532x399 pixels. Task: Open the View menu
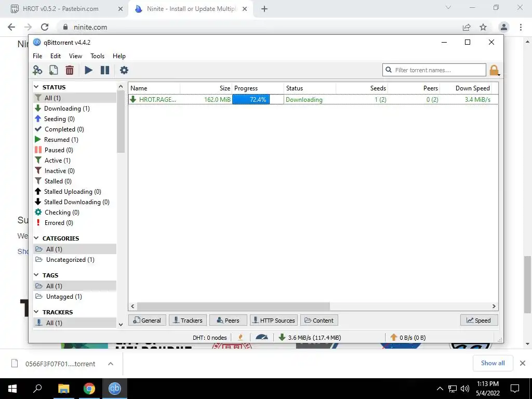coord(75,56)
